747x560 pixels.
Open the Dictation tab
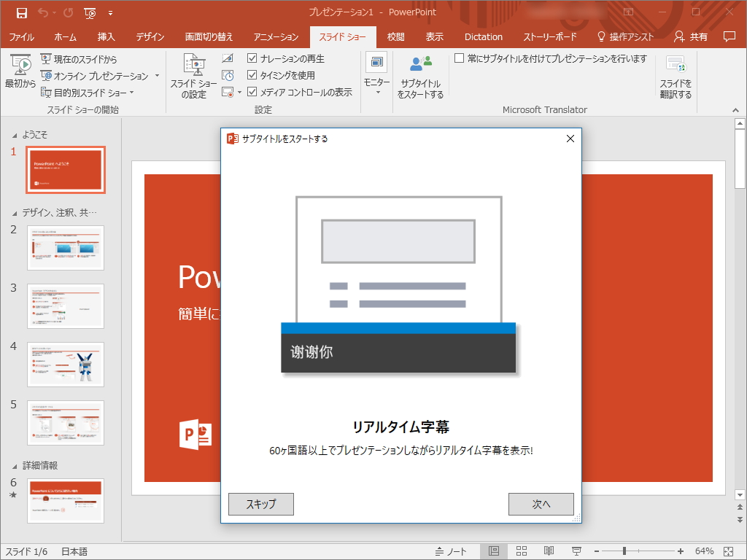[484, 37]
